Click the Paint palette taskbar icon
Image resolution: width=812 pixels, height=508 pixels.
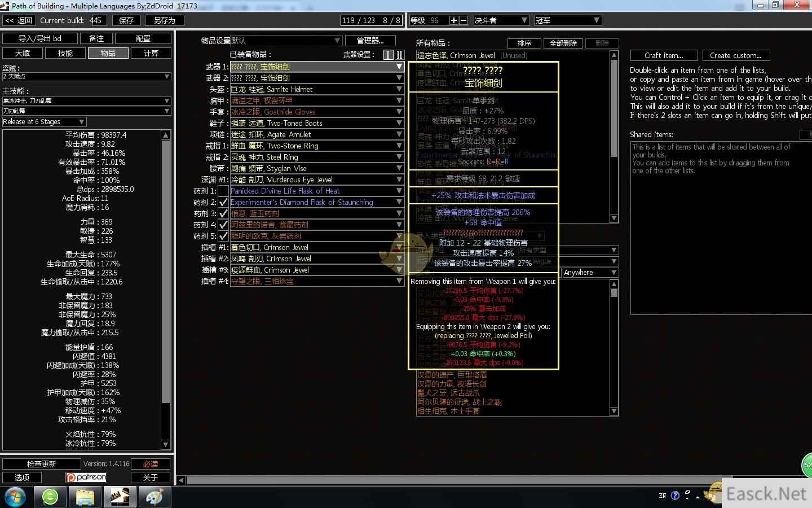154,497
